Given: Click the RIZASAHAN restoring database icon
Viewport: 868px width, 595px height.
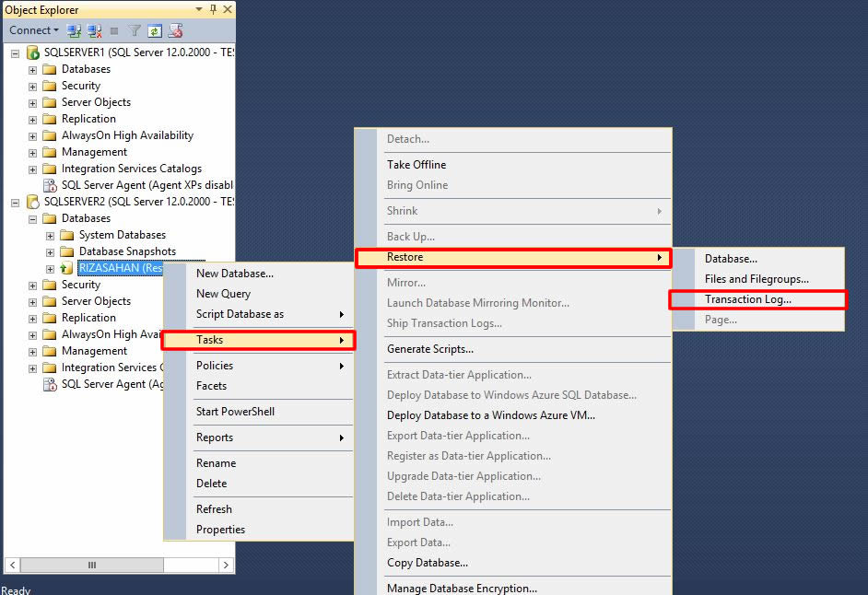Looking at the screenshot, I should point(67,268).
